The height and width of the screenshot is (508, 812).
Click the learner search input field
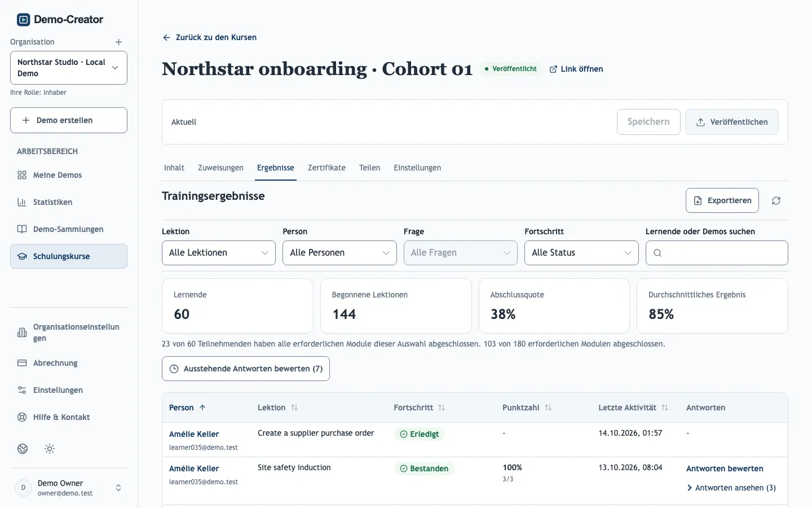coord(717,253)
